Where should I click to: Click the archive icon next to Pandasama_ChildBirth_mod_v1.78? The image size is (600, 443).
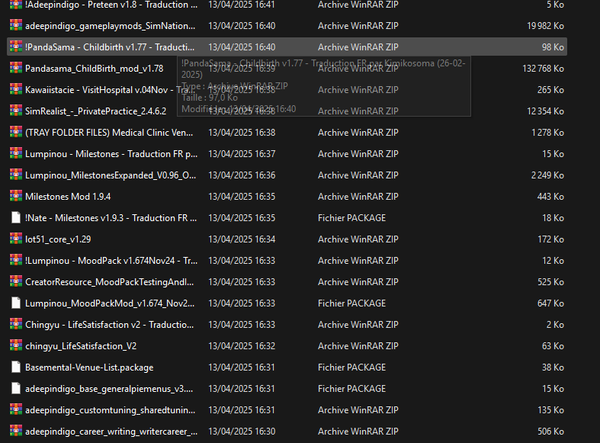click(x=16, y=68)
